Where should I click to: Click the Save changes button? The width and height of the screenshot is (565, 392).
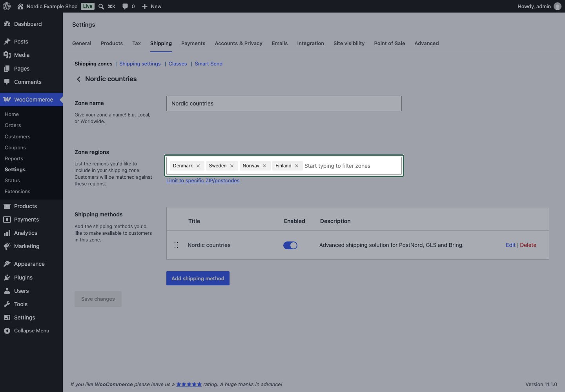[x=98, y=299]
